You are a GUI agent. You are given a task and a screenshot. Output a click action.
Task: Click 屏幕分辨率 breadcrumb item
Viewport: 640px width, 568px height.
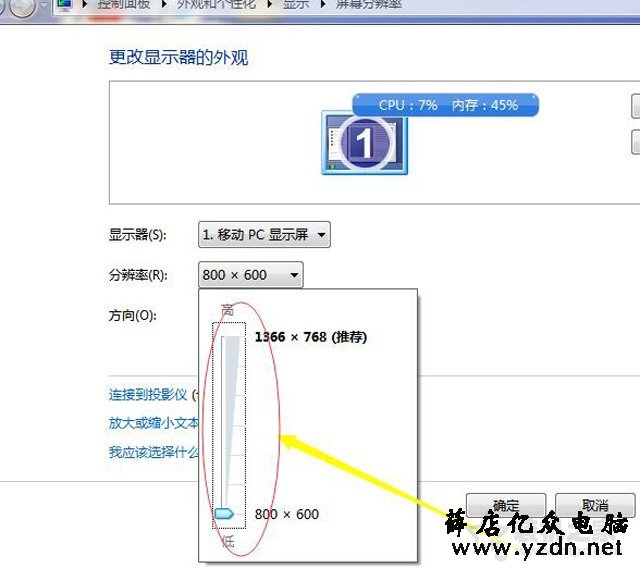369,4
